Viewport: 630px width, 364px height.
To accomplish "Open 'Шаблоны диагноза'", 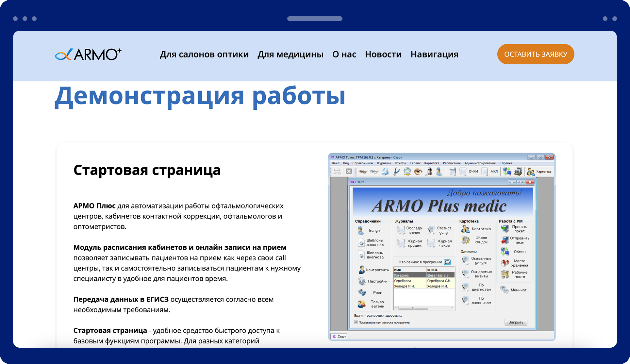I will click(x=371, y=255).
